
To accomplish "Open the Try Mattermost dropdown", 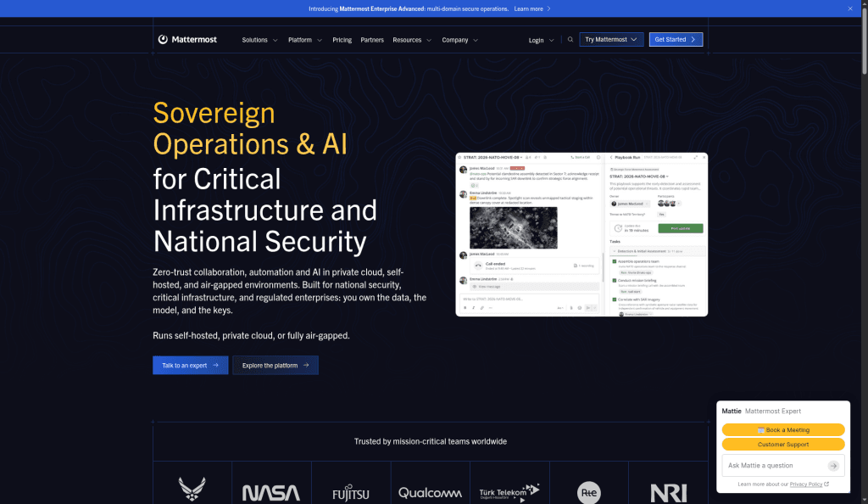I will [611, 39].
